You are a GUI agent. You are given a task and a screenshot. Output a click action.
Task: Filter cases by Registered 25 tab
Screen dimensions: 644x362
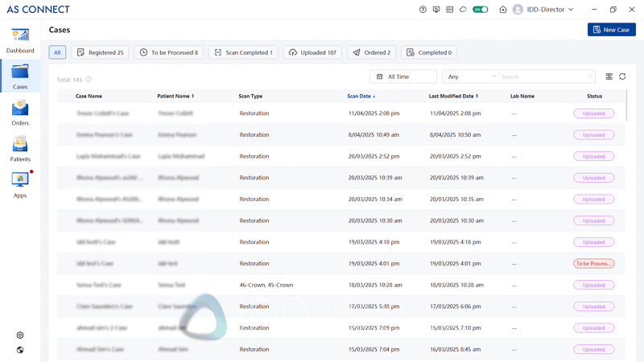101,52
